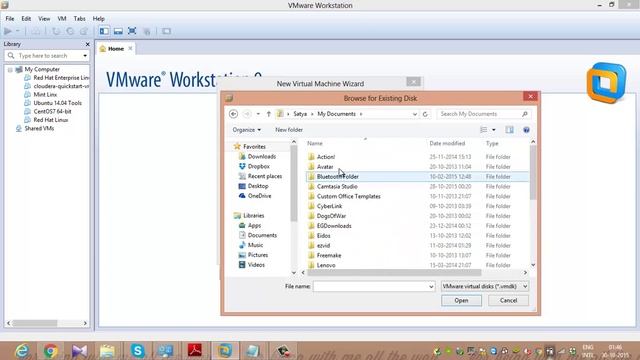The image size is (640, 360).
Task: Click the full screen mode toolbar icon
Action: 132,31
